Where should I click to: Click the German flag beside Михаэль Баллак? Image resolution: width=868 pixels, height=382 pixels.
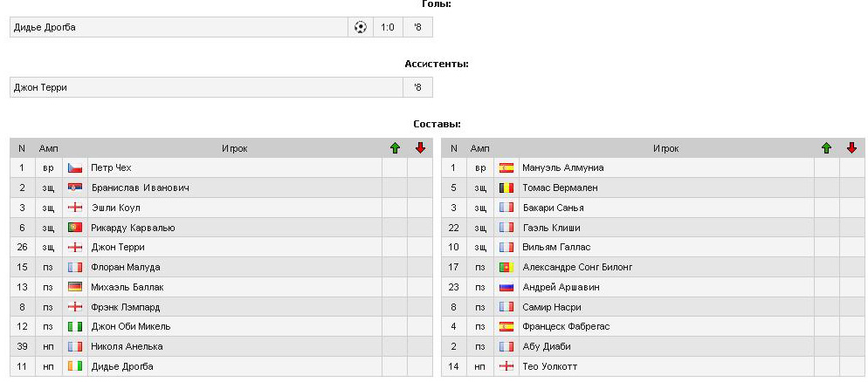click(x=75, y=287)
